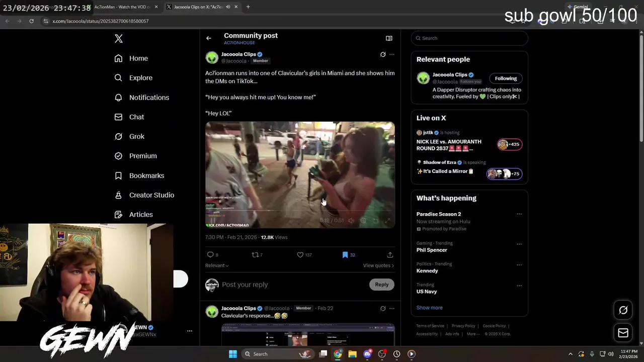Open account menu dots beside GEWN
The image size is (644, 362).
[190, 331]
